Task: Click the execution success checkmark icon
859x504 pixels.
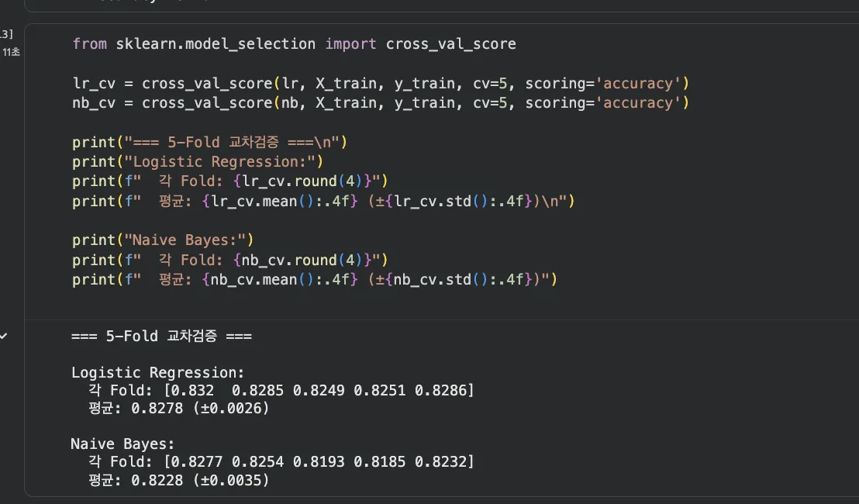Action: point(4,336)
